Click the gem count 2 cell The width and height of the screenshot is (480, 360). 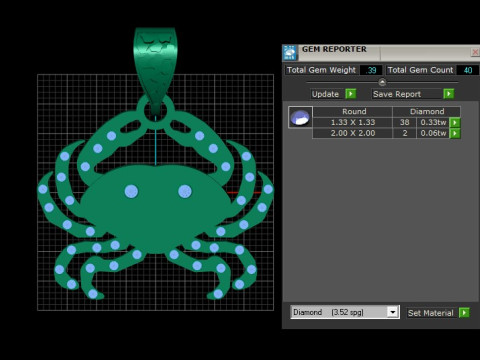pyautogui.click(x=404, y=133)
